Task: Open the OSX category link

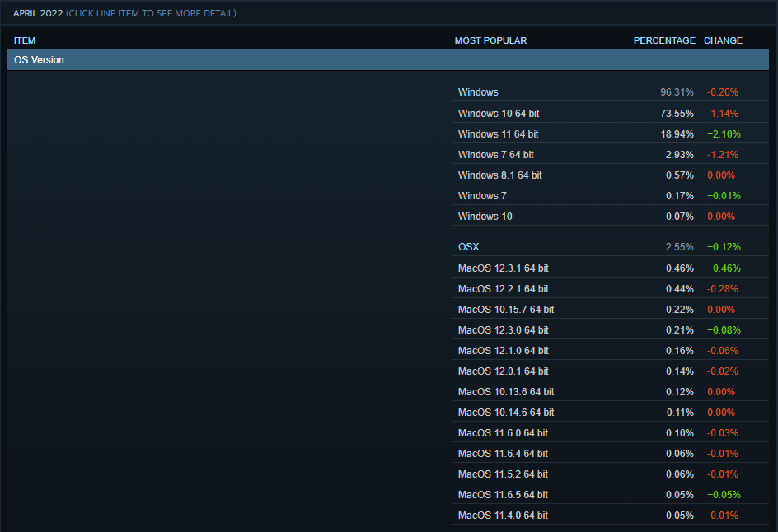Action: pos(468,247)
